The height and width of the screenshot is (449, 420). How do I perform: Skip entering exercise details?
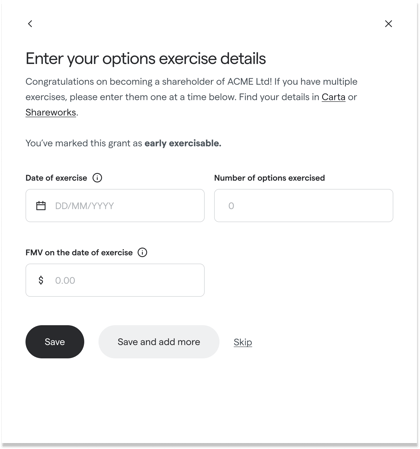(x=243, y=342)
